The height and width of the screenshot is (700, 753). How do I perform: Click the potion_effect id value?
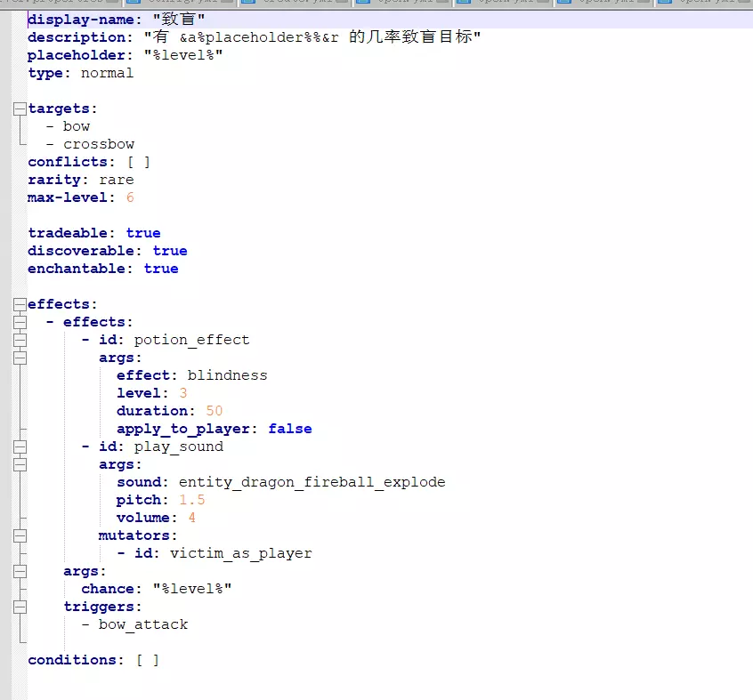tap(191, 340)
